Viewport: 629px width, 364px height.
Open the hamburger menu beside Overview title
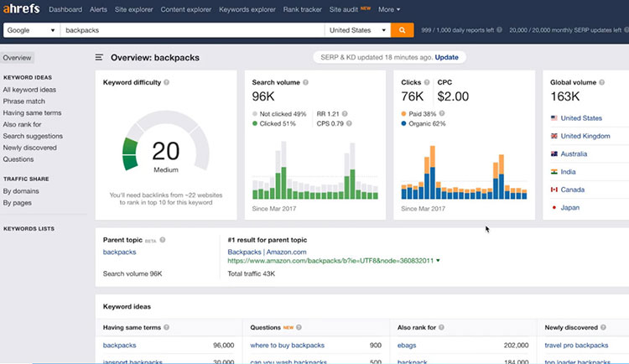point(99,58)
